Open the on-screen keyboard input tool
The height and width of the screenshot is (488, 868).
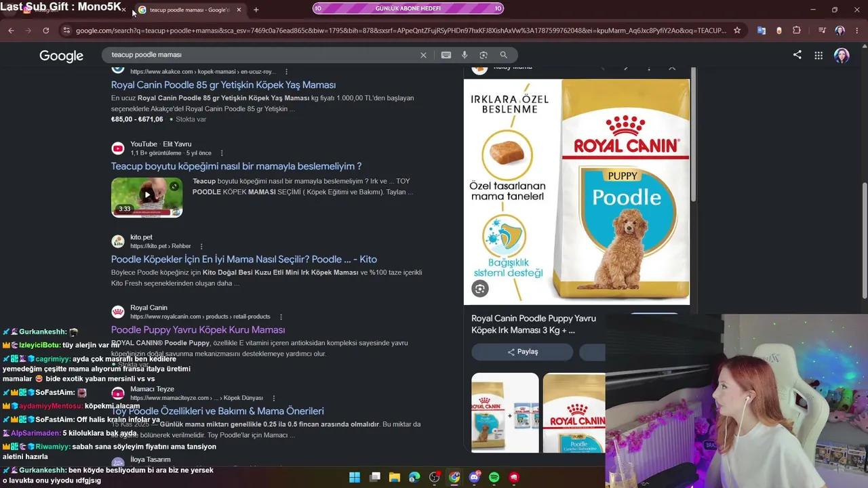pos(446,55)
